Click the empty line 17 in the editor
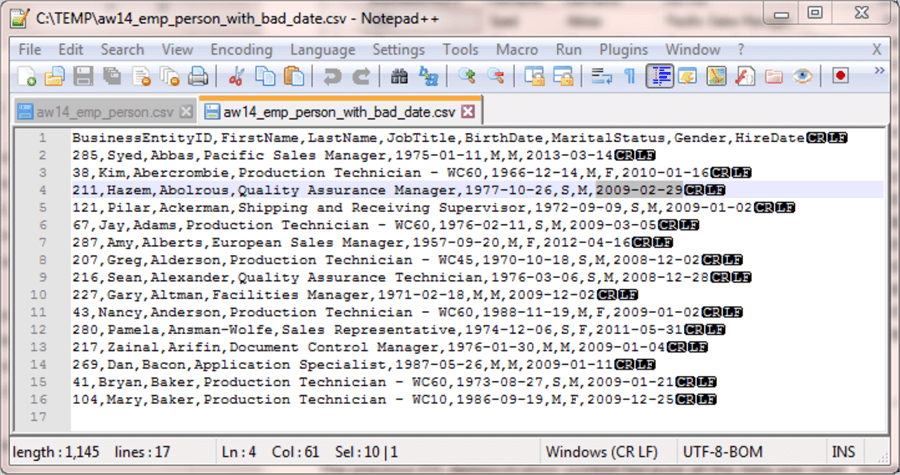Image resolution: width=900 pixels, height=475 pixels. (x=476, y=417)
